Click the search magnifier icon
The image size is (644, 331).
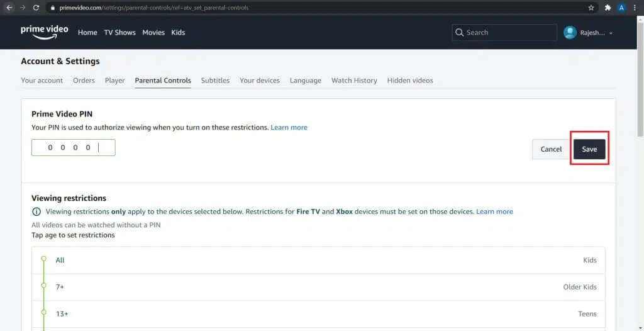tap(460, 33)
